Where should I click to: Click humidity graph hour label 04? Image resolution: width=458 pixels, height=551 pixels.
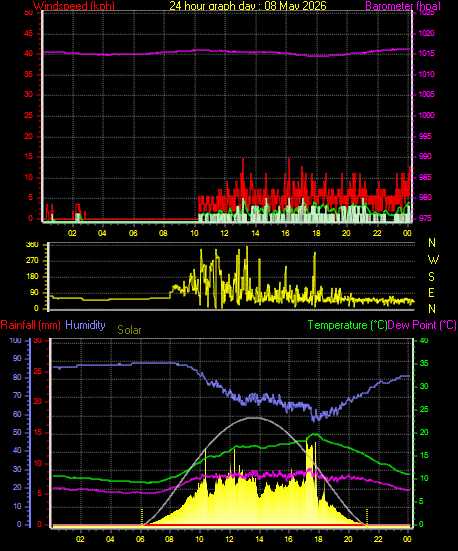tap(110, 539)
